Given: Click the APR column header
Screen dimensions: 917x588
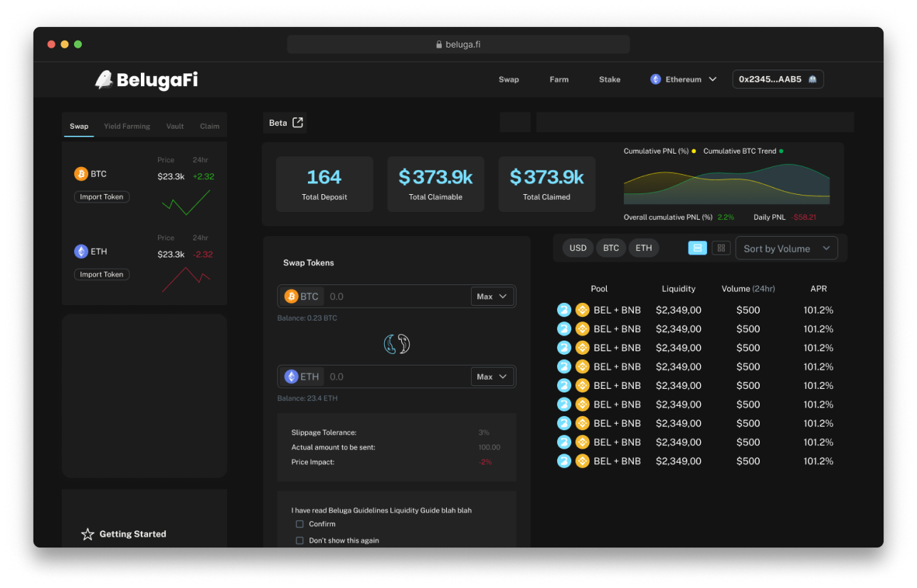Looking at the screenshot, I should pos(818,289).
